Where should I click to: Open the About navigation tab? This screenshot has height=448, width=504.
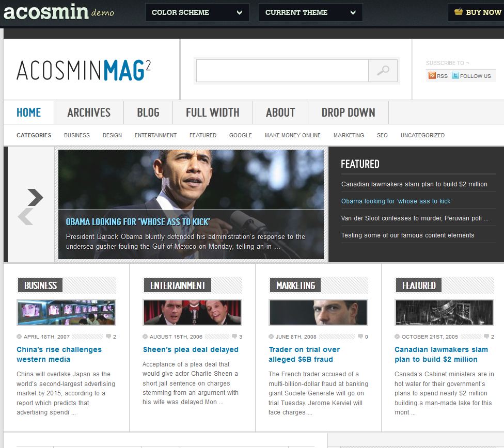tap(280, 113)
